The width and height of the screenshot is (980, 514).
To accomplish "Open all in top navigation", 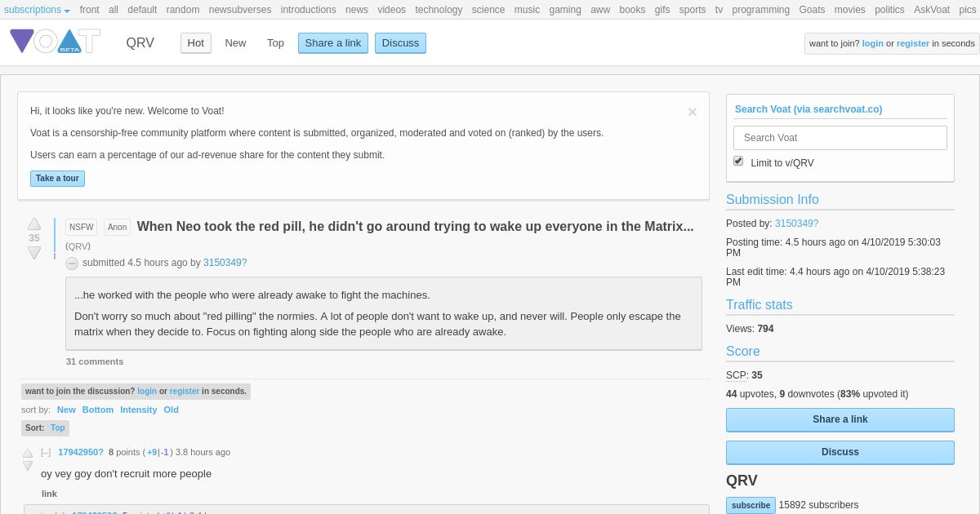I will pyautogui.click(x=114, y=10).
